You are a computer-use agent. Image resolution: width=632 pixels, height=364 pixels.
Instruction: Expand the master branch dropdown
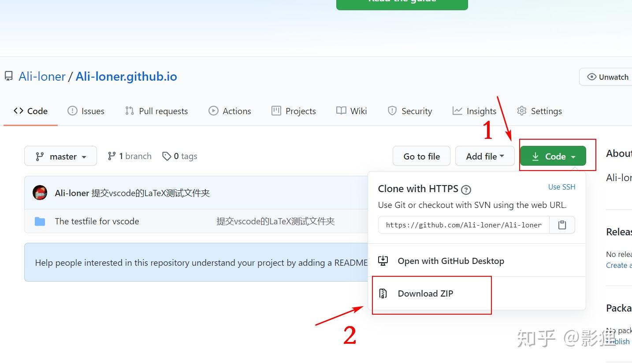(x=60, y=156)
